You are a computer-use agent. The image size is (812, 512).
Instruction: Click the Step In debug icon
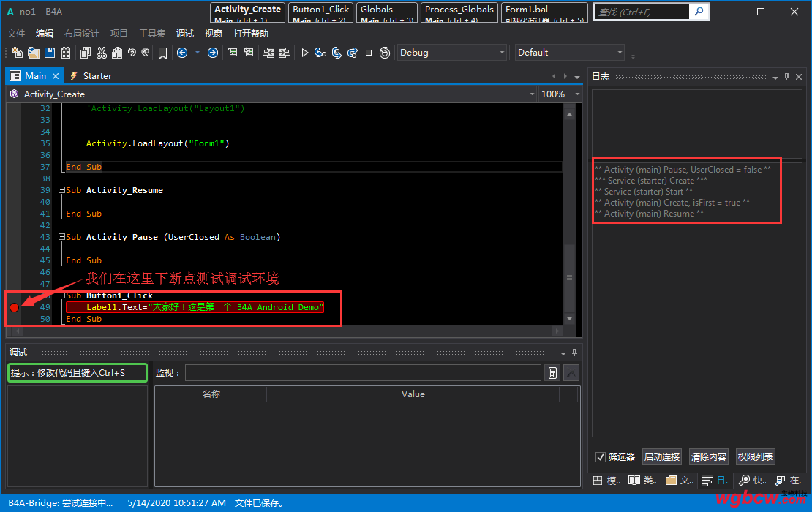pyautogui.click(x=320, y=52)
